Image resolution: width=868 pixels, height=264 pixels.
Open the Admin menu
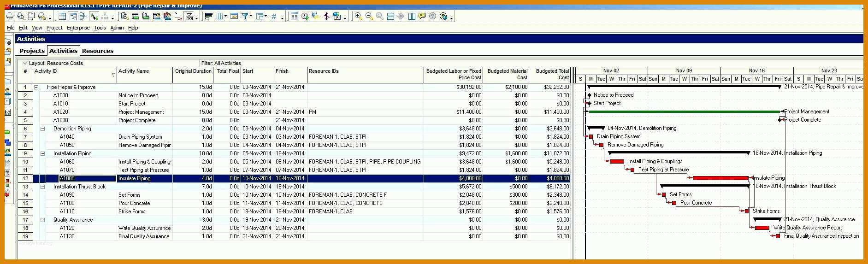tap(117, 28)
